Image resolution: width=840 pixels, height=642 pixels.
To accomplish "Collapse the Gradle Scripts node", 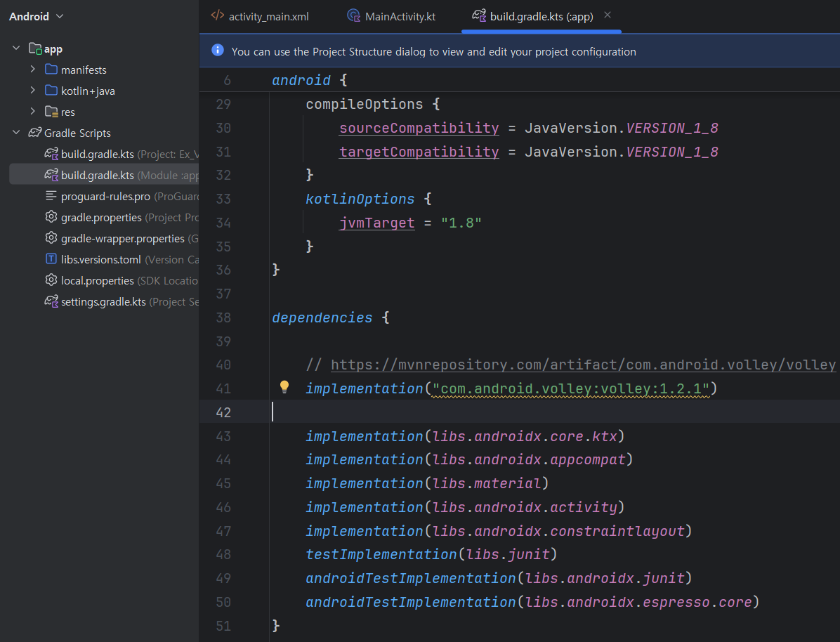I will (x=16, y=133).
